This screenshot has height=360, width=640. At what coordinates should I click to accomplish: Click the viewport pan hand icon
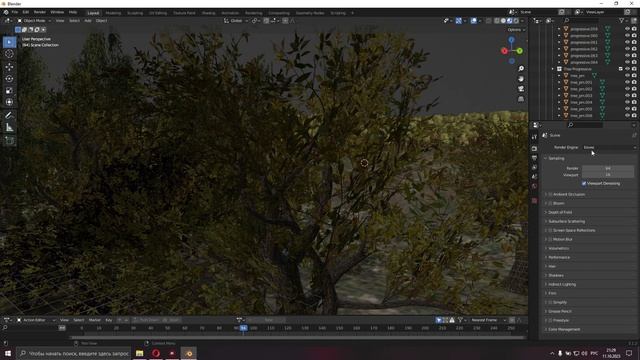click(521, 79)
